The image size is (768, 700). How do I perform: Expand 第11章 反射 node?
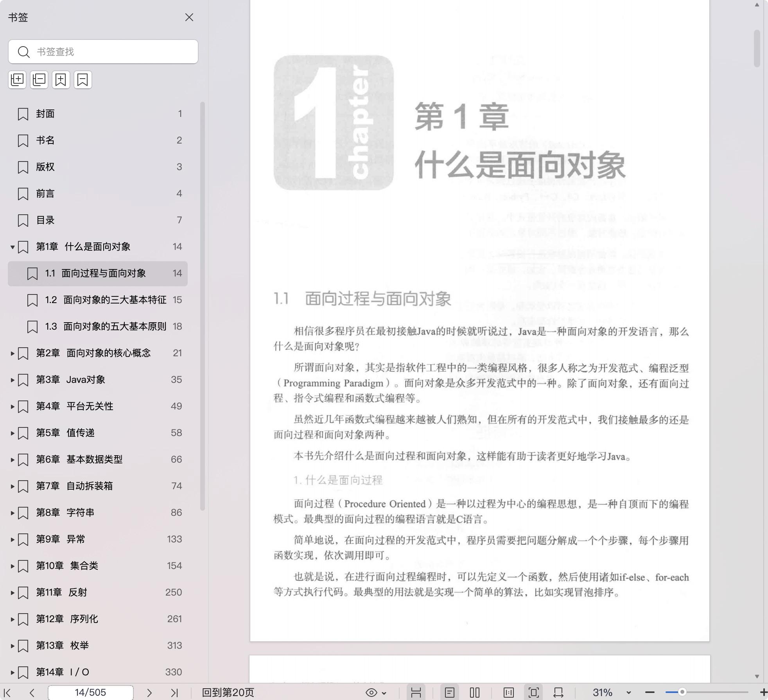[13, 593]
